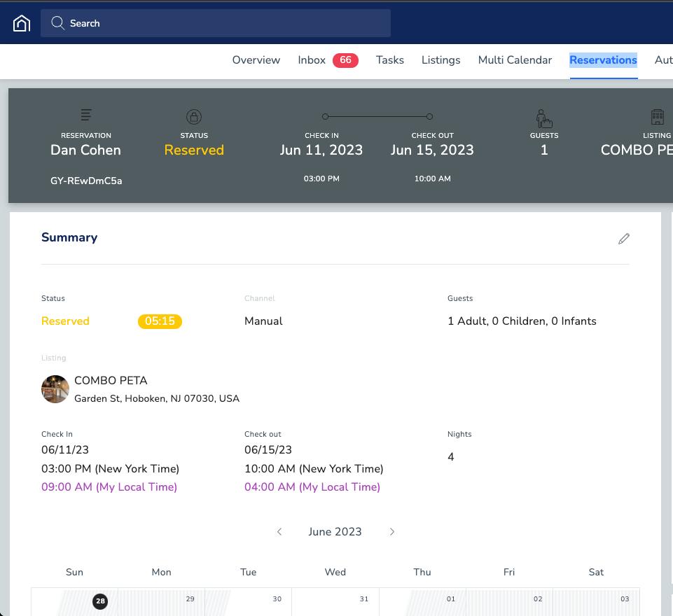Click the 09:00 AM (My Local Time) text
The height and width of the screenshot is (616, 673).
pyautogui.click(x=109, y=487)
